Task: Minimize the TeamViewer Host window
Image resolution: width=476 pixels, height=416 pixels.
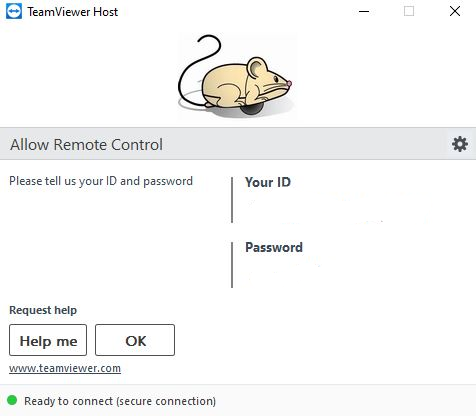Action: tap(364, 11)
